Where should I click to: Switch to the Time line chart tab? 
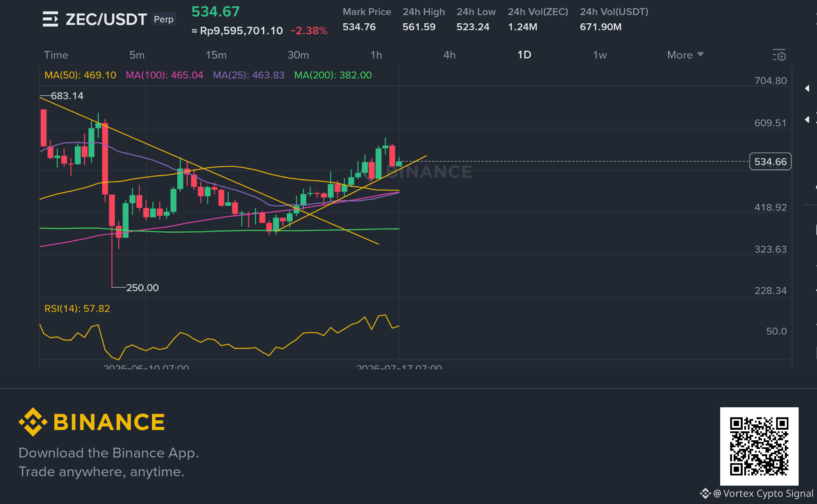coord(56,55)
